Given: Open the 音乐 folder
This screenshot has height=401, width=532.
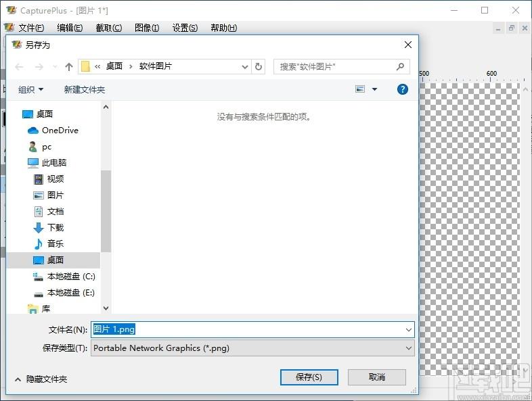Looking at the screenshot, I should [49, 243].
